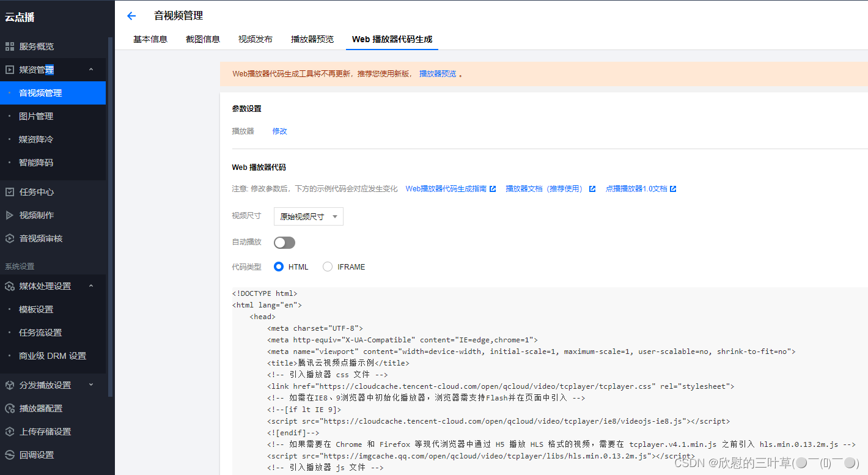Open the 视频尺寸 dropdown
Screen dimensions: 868x475
[309, 216]
